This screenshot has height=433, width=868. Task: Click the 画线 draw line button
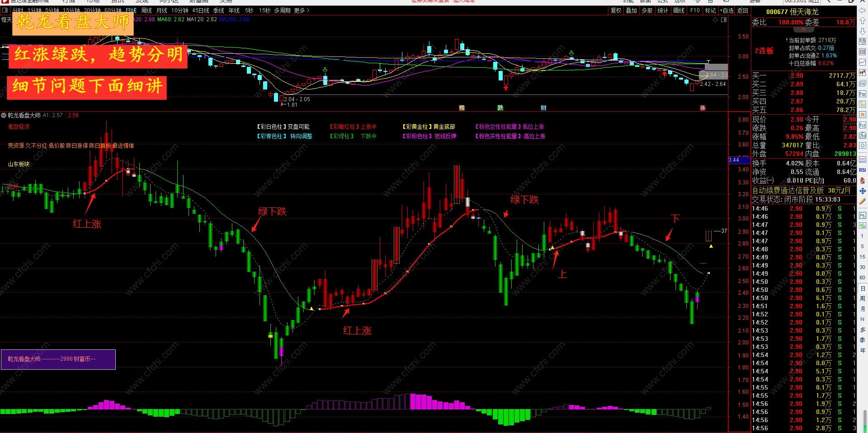coord(679,10)
